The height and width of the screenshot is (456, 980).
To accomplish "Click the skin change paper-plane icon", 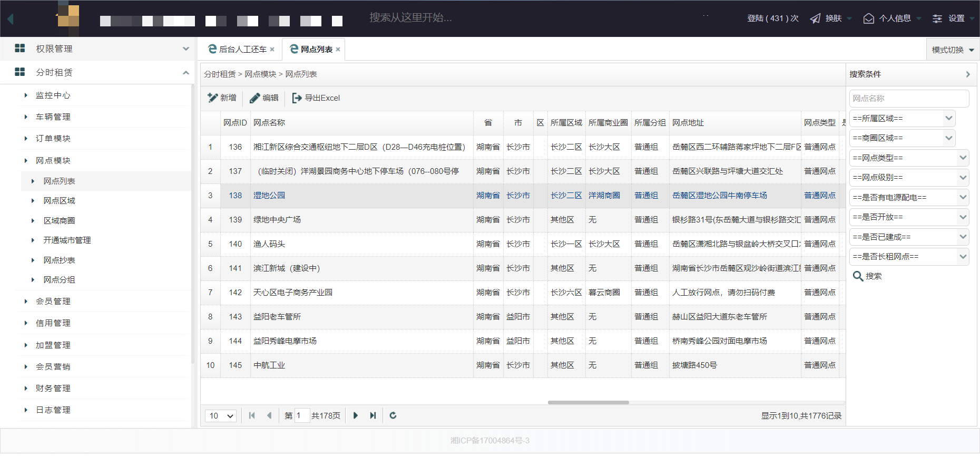I will (x=815, y=18).
